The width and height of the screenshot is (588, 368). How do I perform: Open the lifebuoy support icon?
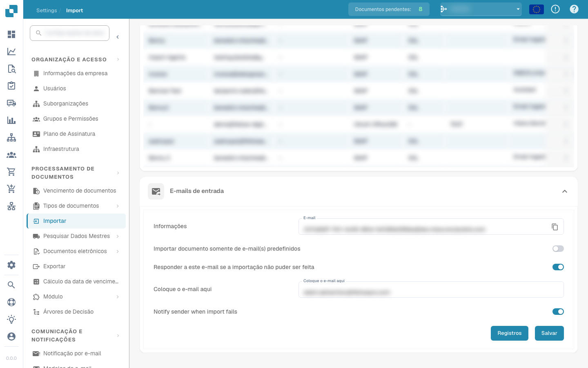point(11,302)
